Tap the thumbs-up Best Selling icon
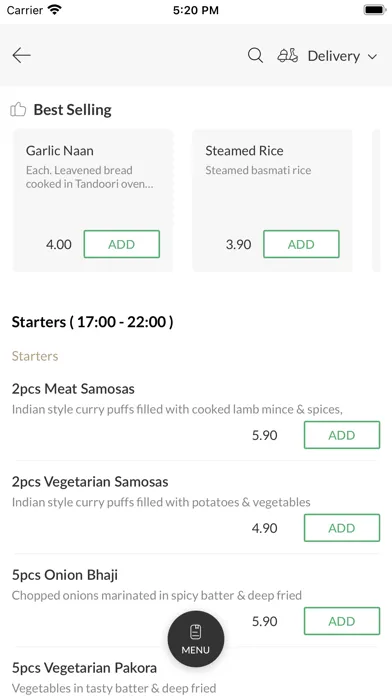This screenshot has width=392, height=696. click(x=18, y=109)
